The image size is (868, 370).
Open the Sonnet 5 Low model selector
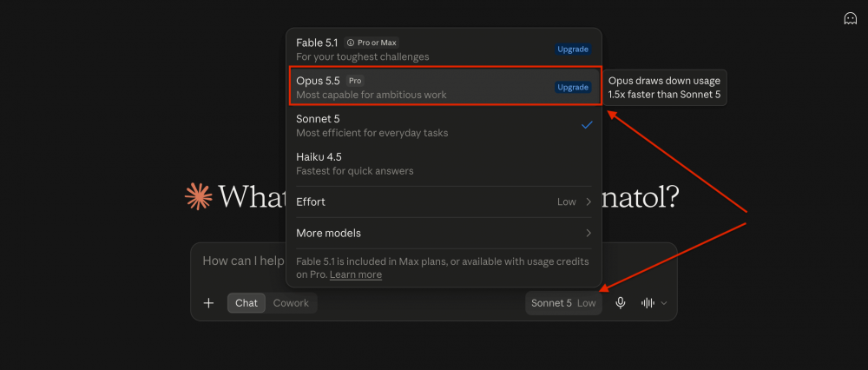563,303
